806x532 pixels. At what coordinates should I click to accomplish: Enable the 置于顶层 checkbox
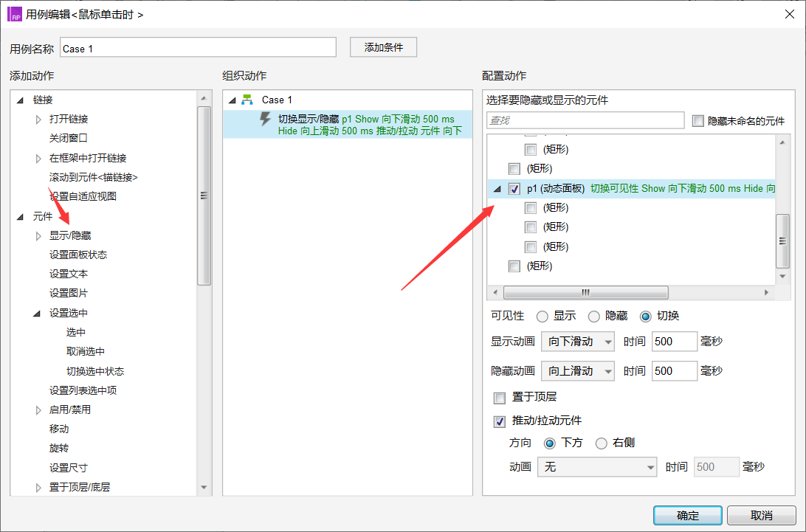point(499,397)
